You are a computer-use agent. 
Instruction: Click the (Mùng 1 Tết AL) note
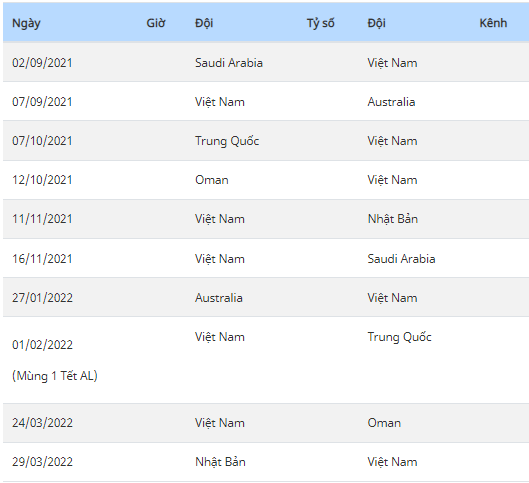coord(55,376)
